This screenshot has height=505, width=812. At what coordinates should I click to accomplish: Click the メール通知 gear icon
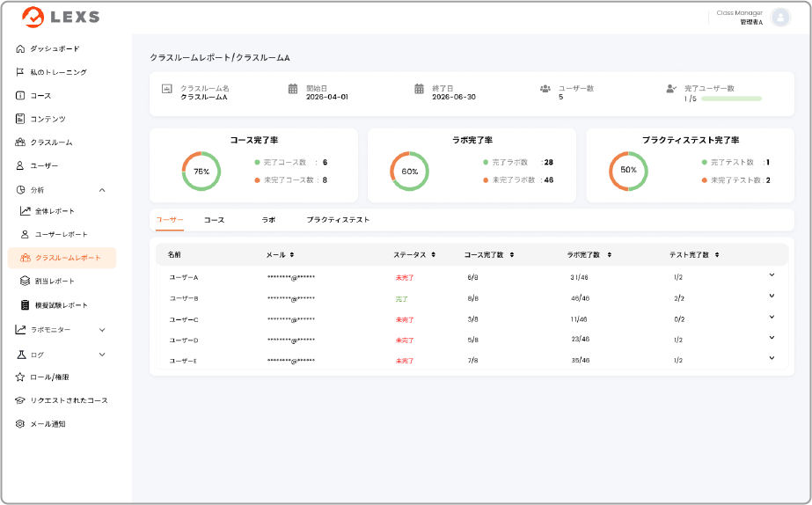click(20, 424)
